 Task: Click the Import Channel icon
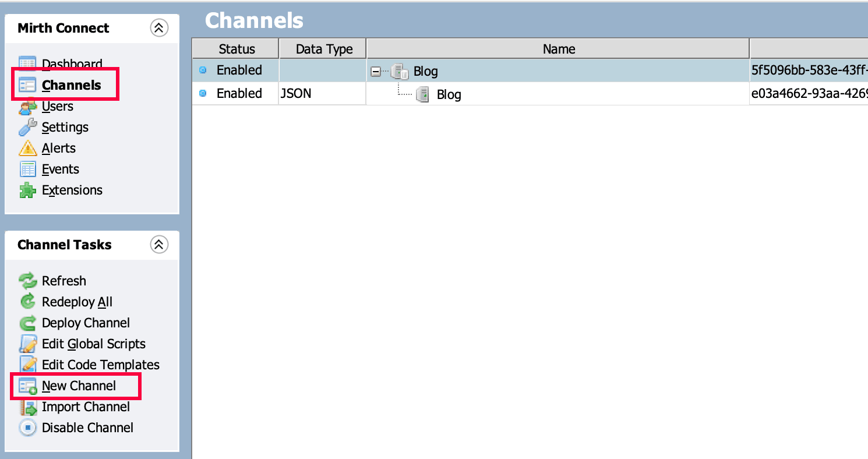point(27,407)
